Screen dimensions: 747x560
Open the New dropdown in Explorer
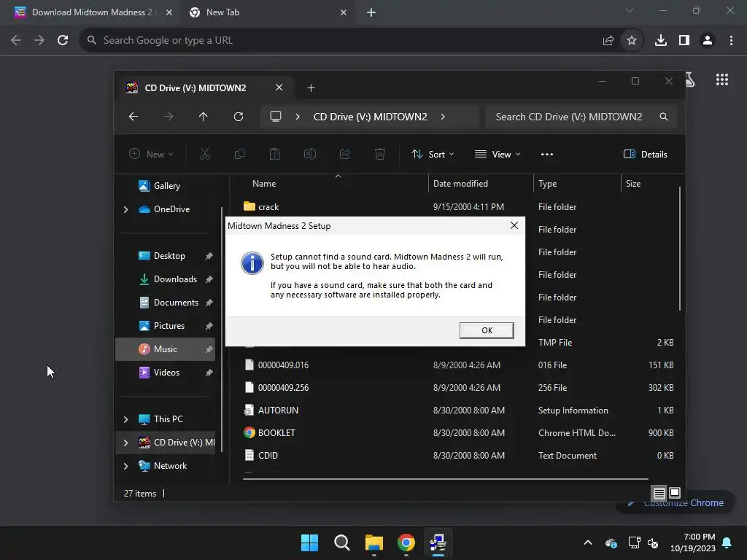151,154
